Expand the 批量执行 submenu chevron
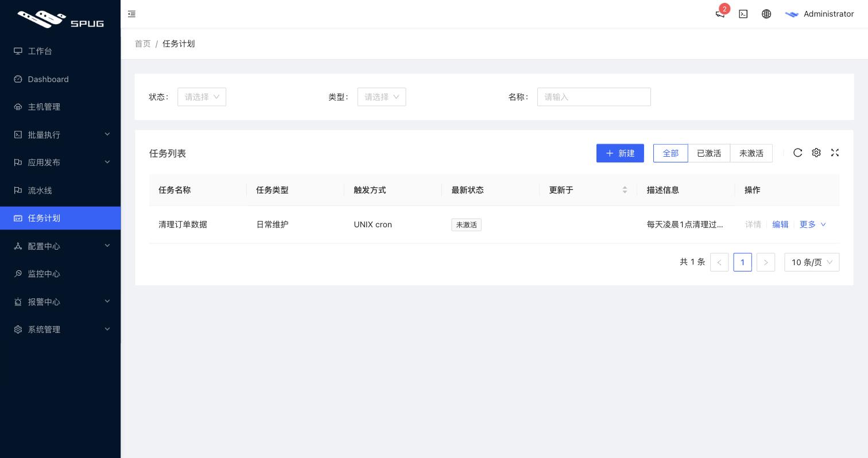 pos(107,134)
